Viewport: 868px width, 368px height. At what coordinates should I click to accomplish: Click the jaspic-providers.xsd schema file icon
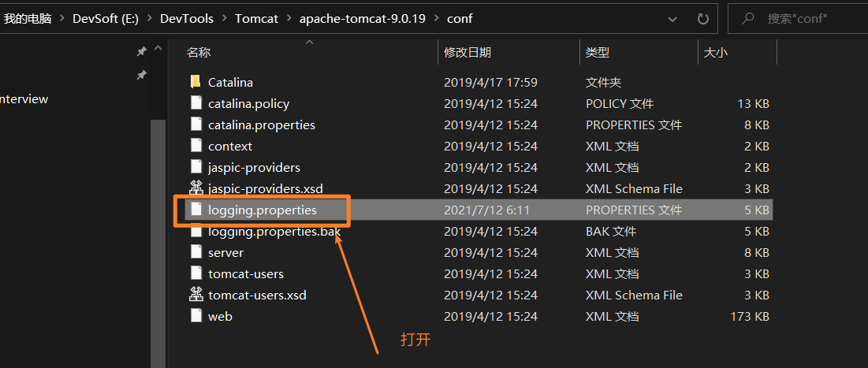pyautogui.click(x=196, y=188)
